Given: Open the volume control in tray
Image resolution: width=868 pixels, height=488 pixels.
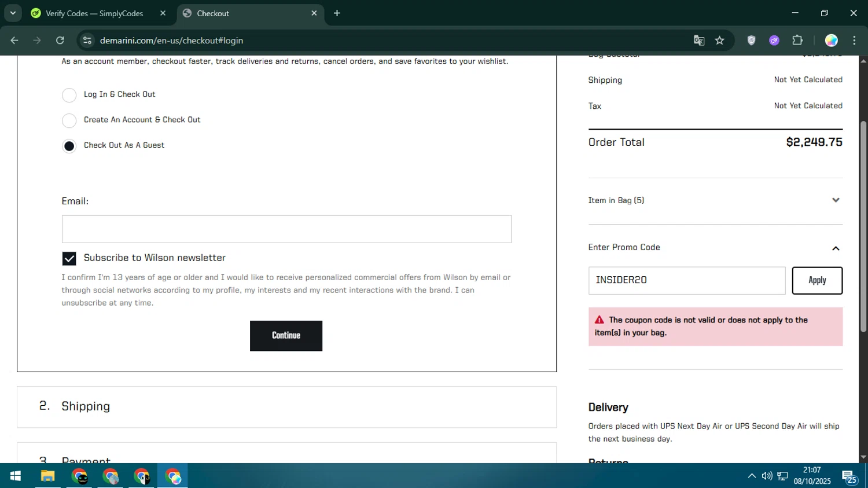Looking at the screenshot, I should tap(767, 476).
